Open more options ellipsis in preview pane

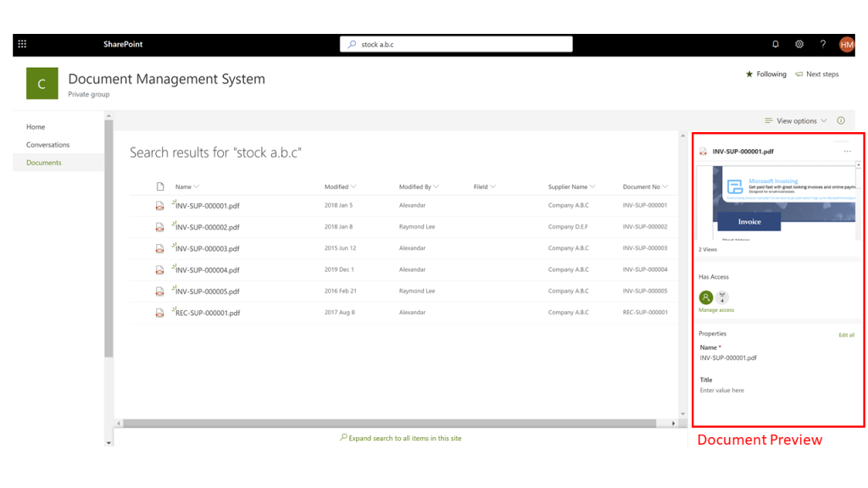pyautogui.click(x=847, y=152)
